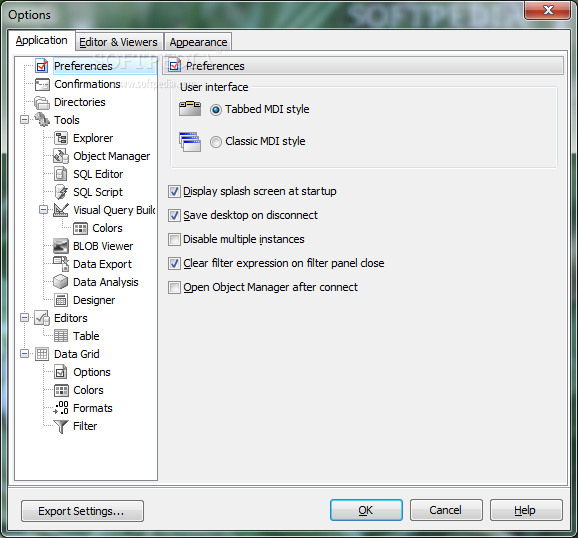
Task: Select Tabbed MDI style radio button
Action: 216,110
